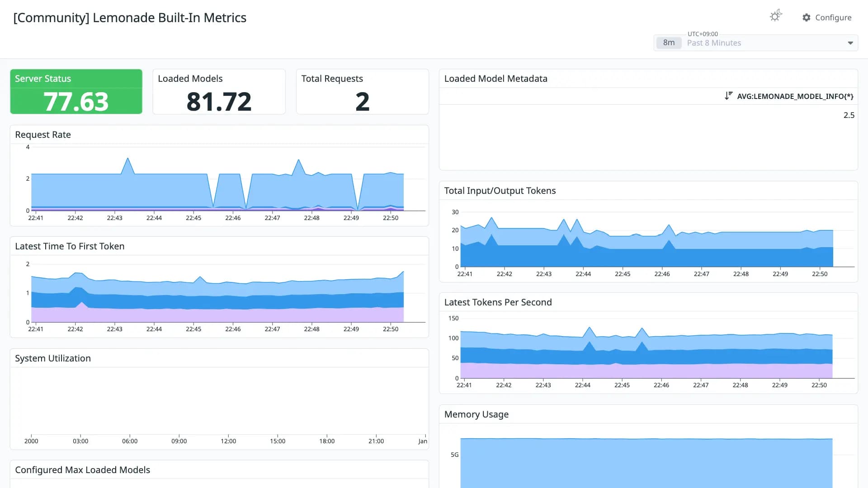Click the Loaded Models value 81.72

point(219,102)
